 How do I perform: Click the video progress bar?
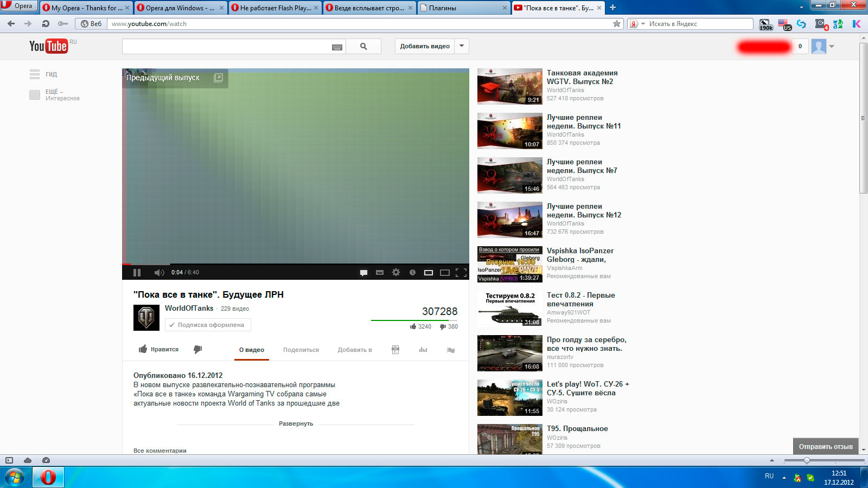[295, 264]
